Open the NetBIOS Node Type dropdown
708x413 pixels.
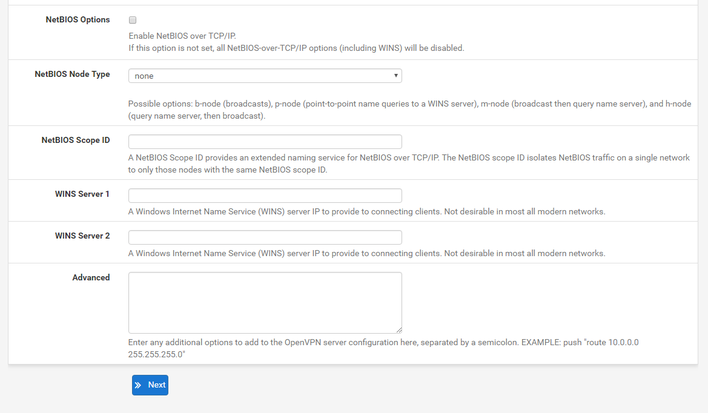click(265, 76)
